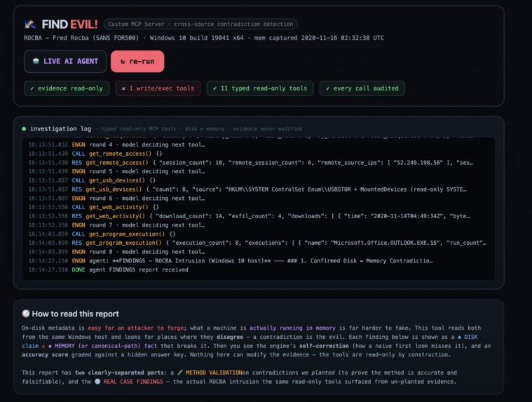Click the 'round 4 · model deciding' line
The height and width of the screenshot is (402, 532).
pyautogui.click(x=116, y=145)
